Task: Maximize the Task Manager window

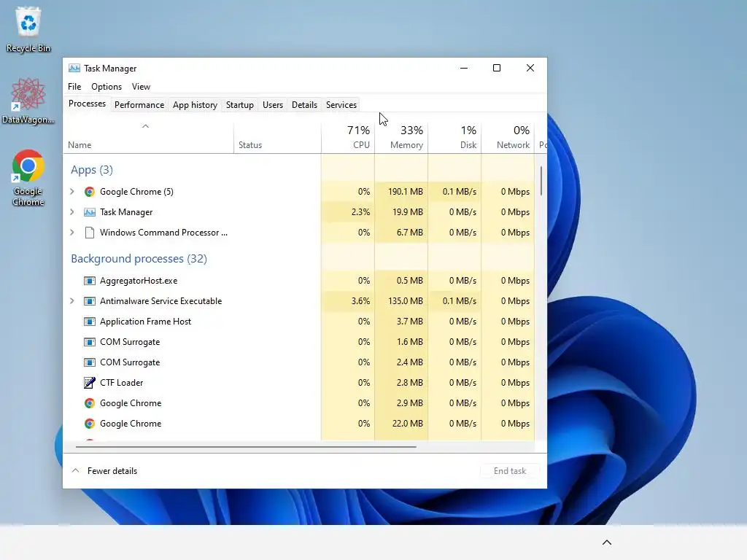Action: tap(496, 68)
